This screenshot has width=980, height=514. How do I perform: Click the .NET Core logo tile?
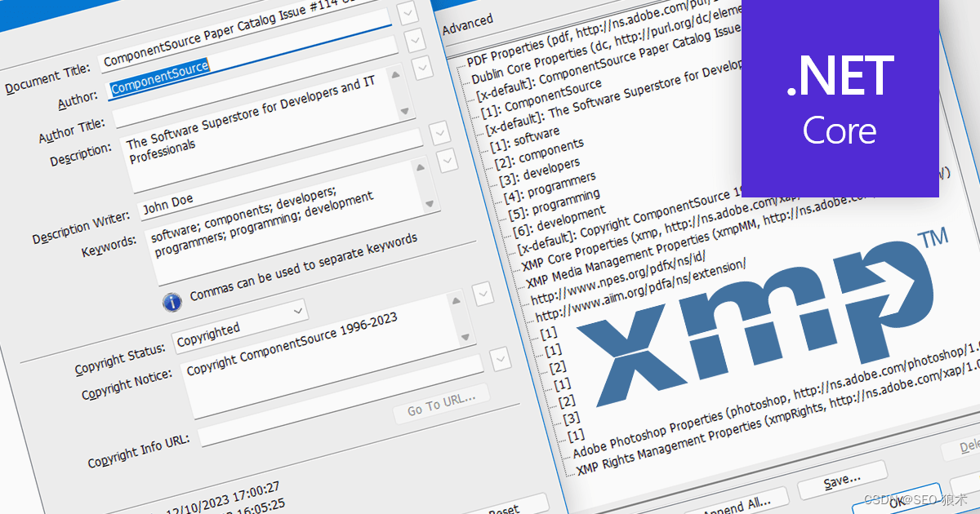coord(840,94)
